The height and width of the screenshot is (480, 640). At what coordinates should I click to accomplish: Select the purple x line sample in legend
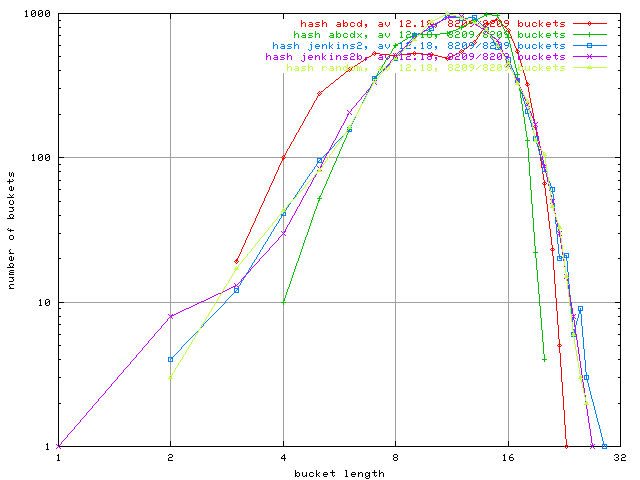pos(589,57)
